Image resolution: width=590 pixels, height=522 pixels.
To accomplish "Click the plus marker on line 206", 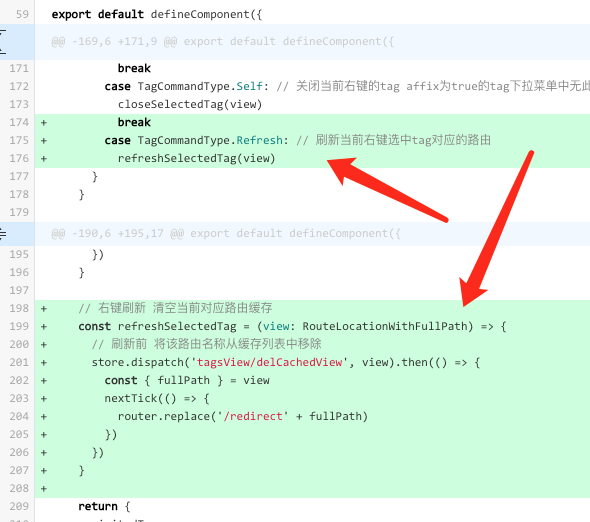I will click(x=44, y=453).
